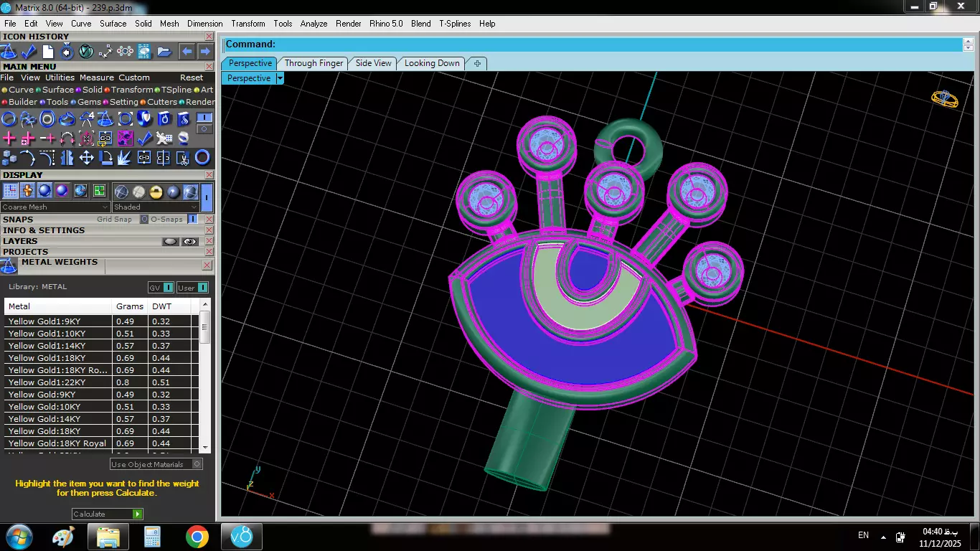Click the scale arrows icon in Icon History
Image resolution: width=980 pixels, height=551 pixels.
click(x=105, y=52)
